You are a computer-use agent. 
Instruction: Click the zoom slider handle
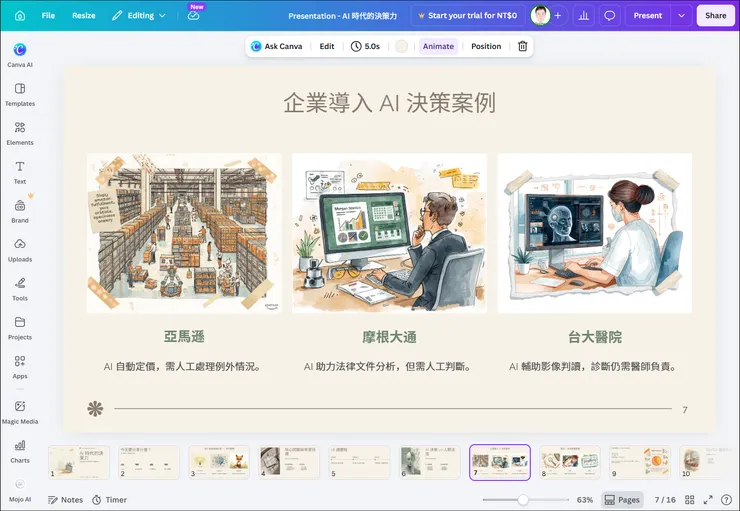point(522,500)
